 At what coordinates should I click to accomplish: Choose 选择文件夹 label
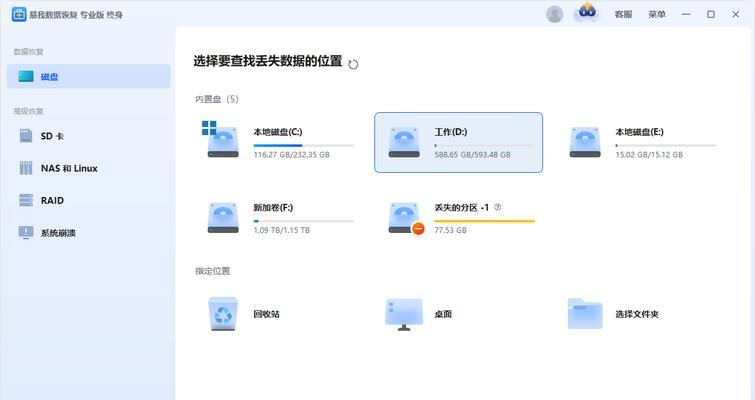point(637,314)
